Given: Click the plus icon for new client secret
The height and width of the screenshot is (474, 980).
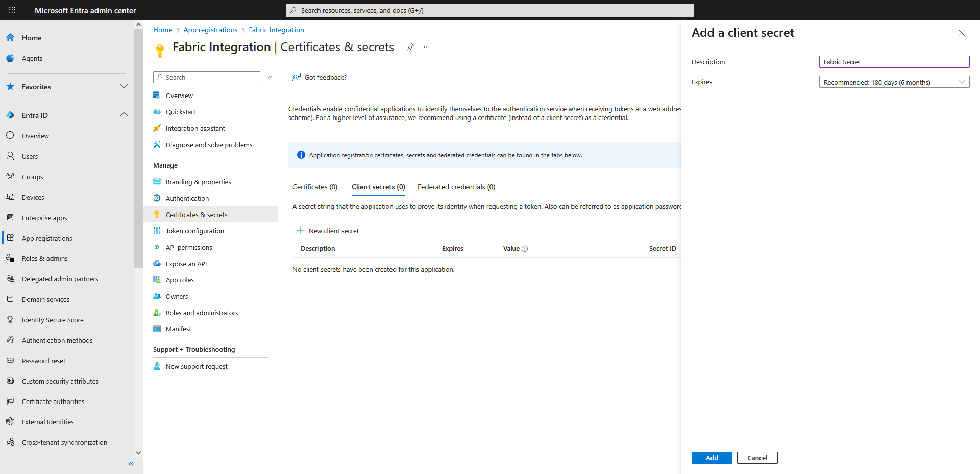Looking at the screenshot, I should [x=301, y=231].
